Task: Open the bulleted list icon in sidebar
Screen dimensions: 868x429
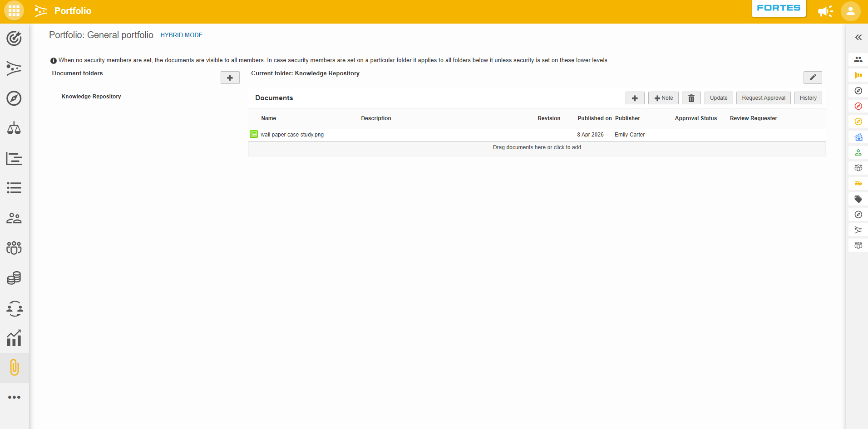Action: (14, 188)
